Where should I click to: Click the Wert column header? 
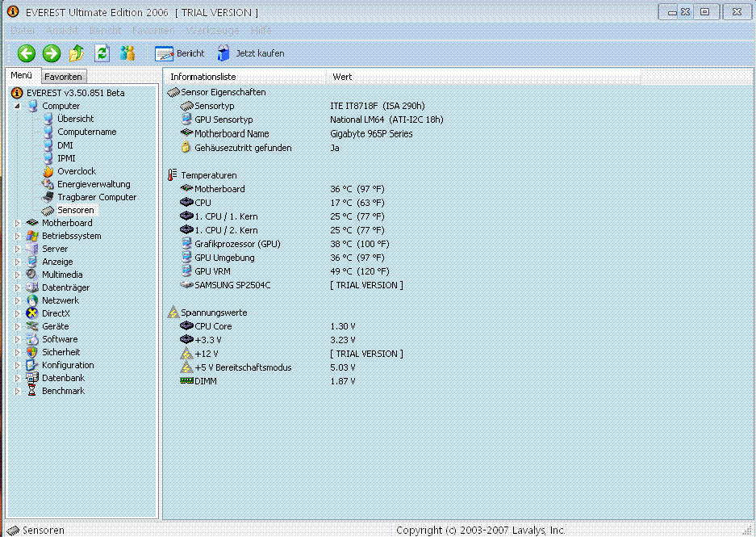[x=483, y=77]
